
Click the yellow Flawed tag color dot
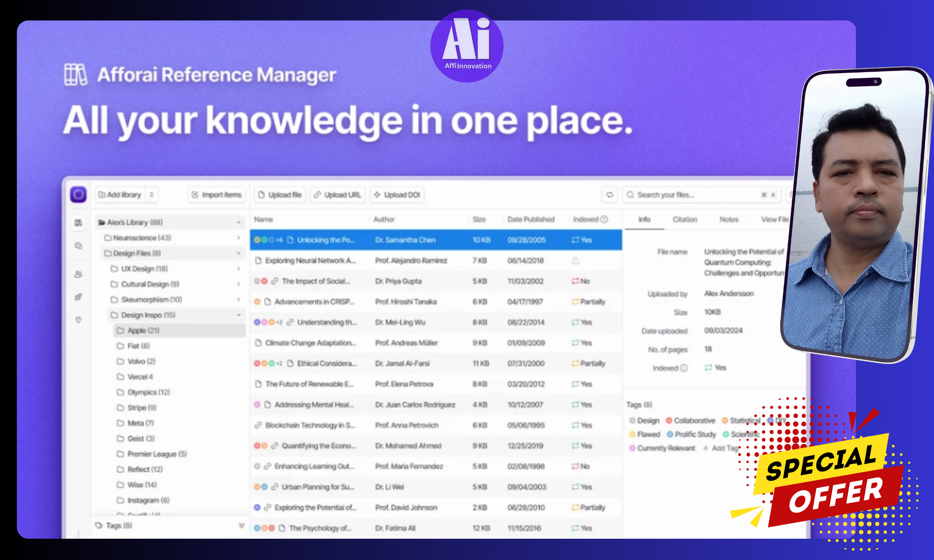coord(633,434)
